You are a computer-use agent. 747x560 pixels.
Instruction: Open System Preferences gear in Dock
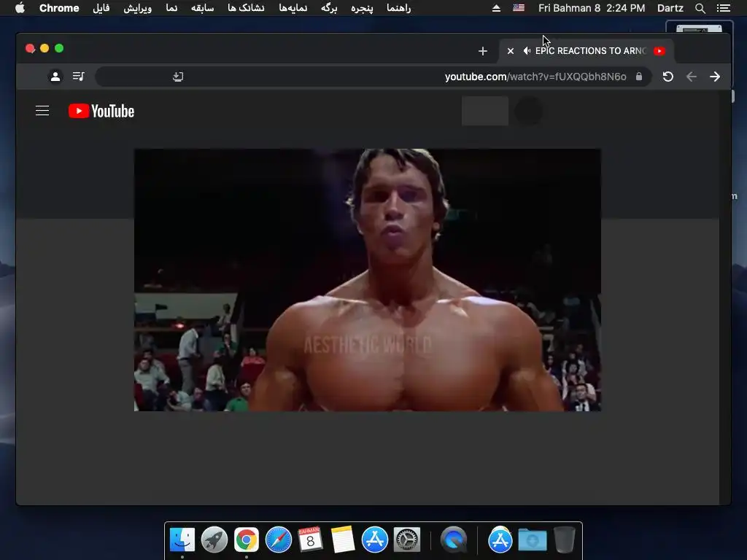click(x=407, y=540)
